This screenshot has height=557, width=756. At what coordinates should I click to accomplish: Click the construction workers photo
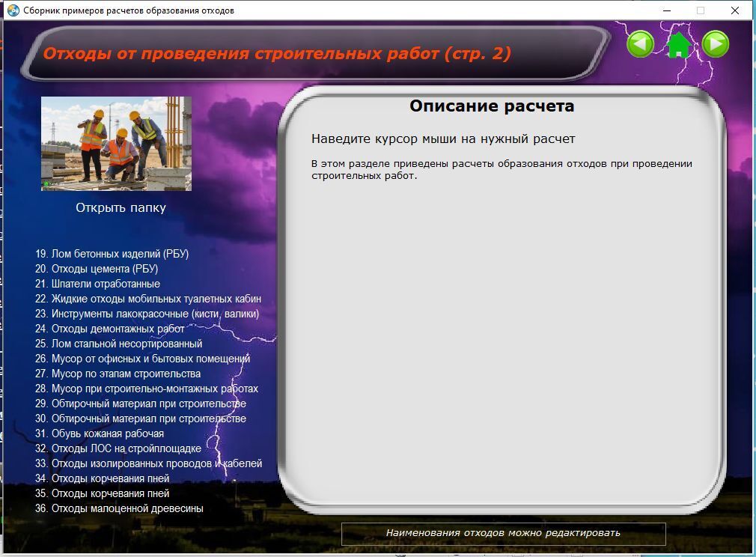116,144
